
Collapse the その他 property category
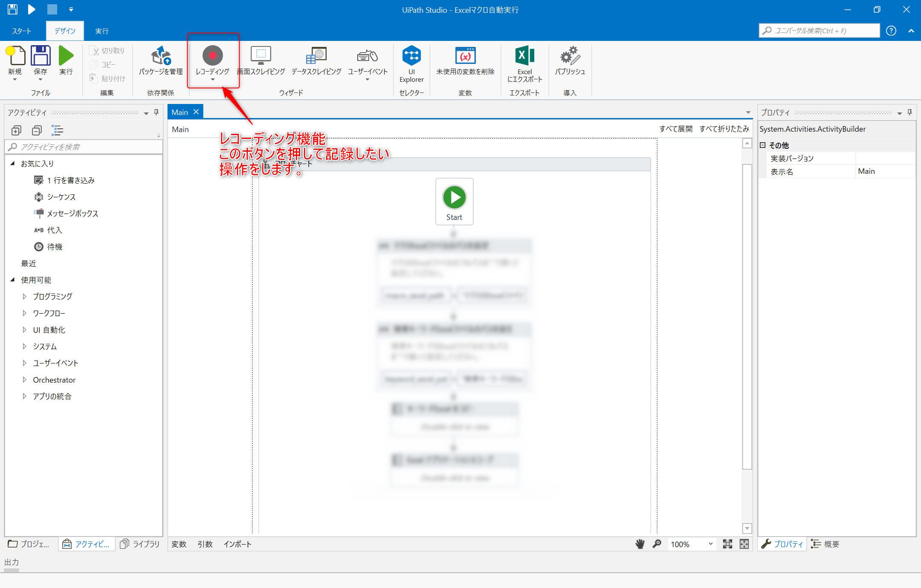coord(763,145)
